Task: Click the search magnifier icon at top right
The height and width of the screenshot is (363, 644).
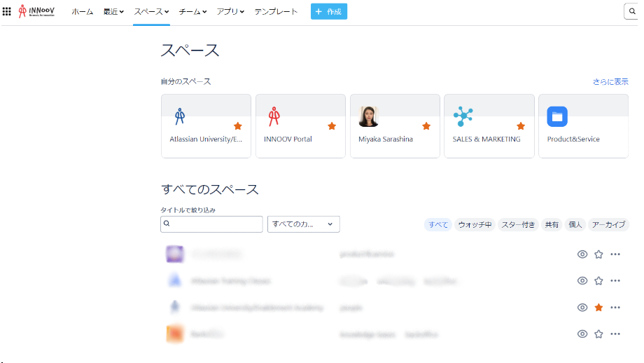Action: (632, 11)
